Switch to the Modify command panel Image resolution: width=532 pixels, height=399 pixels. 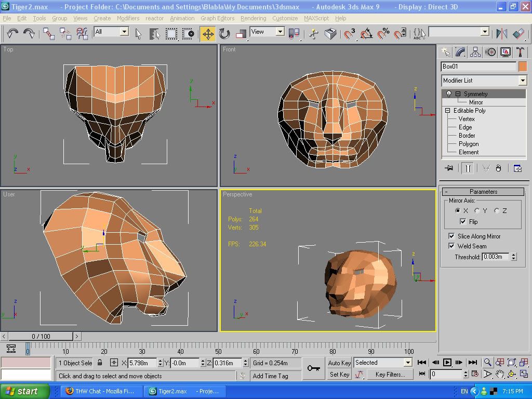[x=460, y=52]
